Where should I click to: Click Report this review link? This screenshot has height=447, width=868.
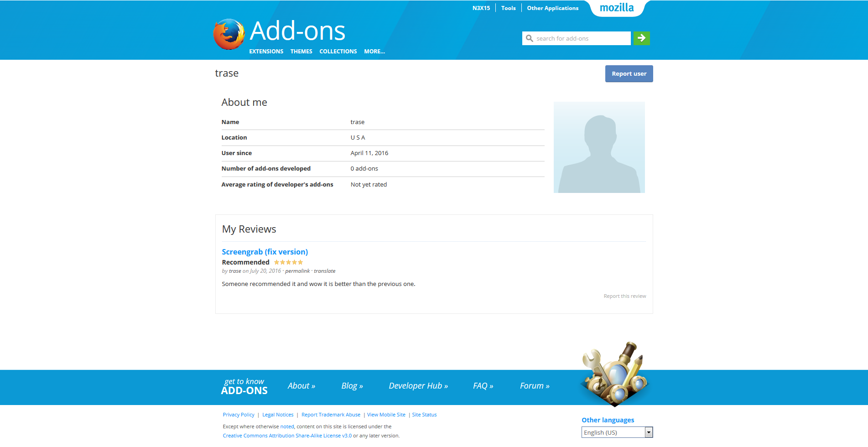point(625,296)
